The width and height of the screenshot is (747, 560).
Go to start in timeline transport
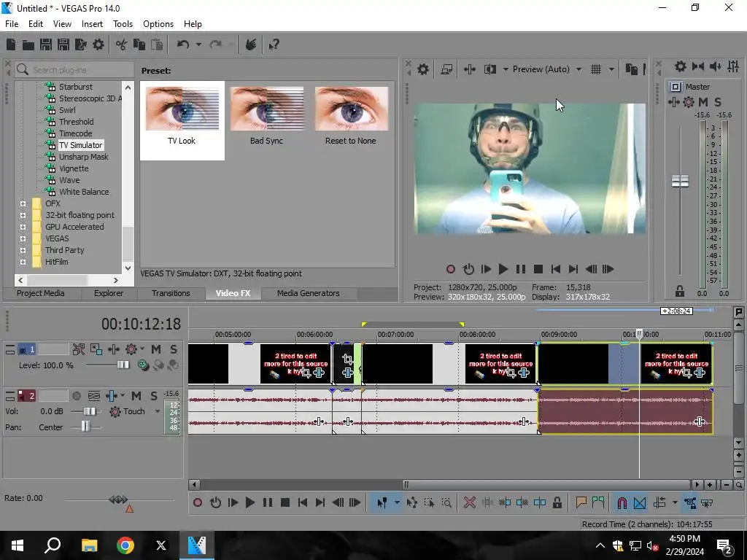pos(303,502)
